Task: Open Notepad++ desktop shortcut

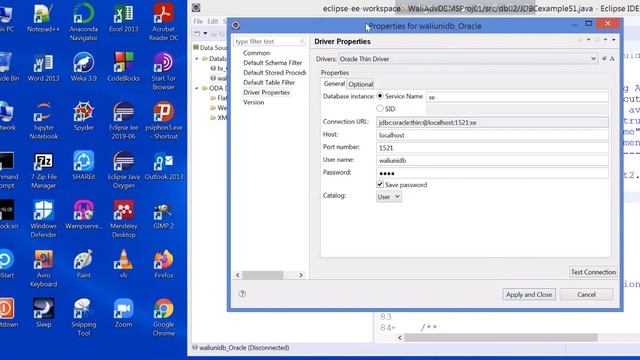Action: [43, 18]
